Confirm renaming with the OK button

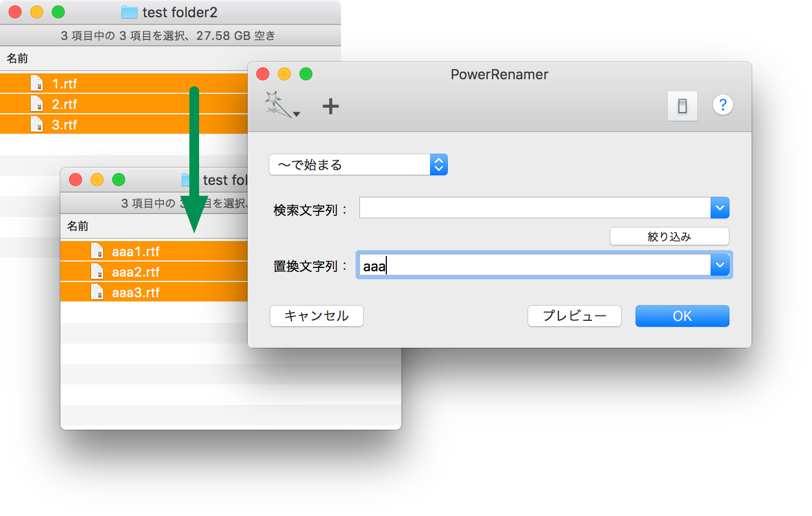click(682, 316)
